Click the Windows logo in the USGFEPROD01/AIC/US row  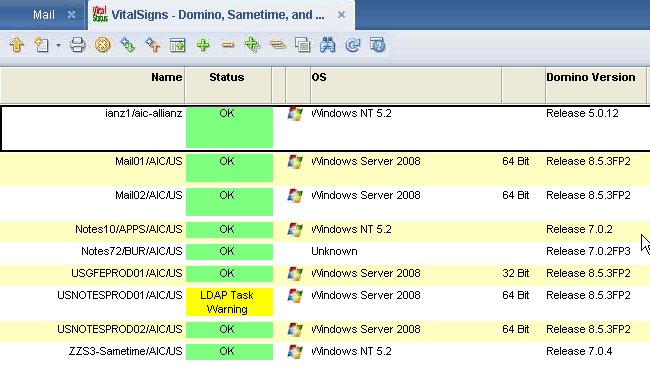point(295,274)
